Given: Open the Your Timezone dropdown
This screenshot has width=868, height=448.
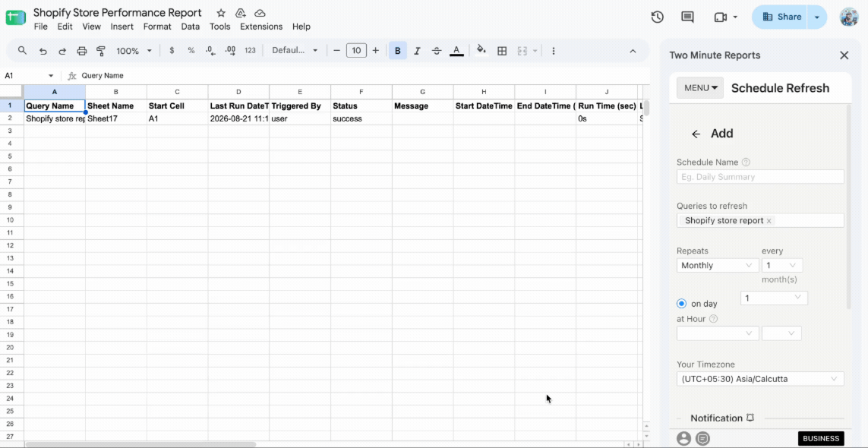Looking at the screenshot, I should [760, 379].
